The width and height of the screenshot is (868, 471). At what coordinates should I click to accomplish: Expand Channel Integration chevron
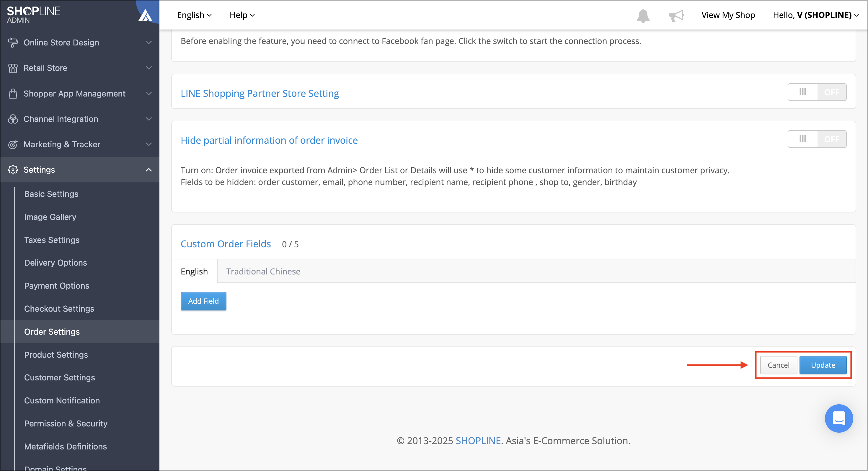point(149,119)
